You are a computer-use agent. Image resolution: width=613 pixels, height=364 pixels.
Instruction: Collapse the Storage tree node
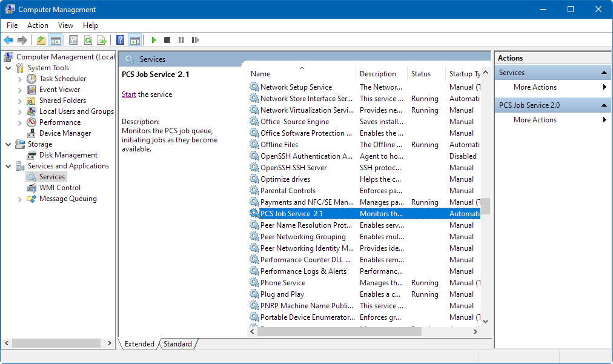pyautogui.click(x=8, y=144)
